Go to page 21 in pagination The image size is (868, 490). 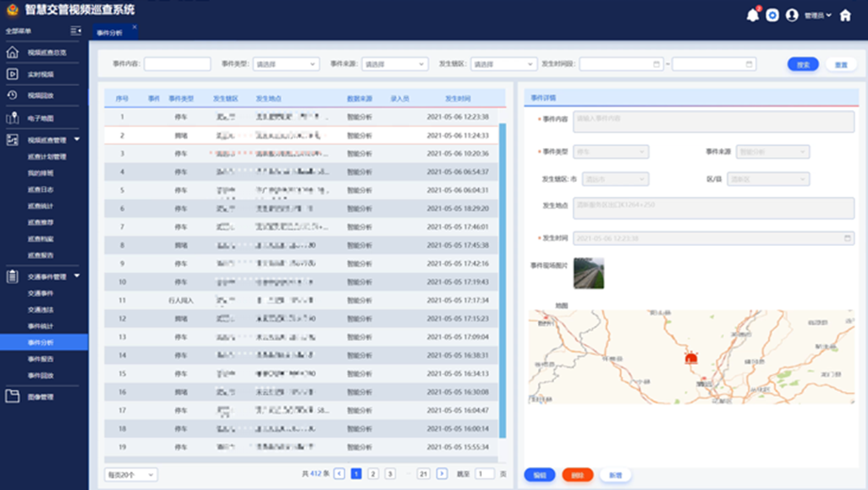tap(423, 473)
